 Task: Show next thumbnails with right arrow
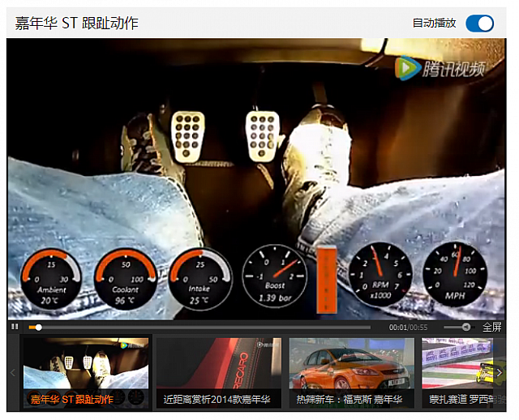500,373
